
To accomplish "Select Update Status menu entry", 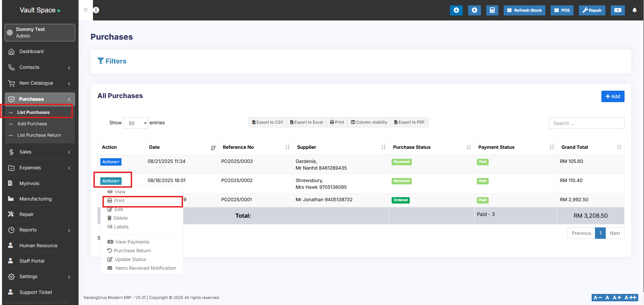I will pyautogui.click(x=130, y=259).
